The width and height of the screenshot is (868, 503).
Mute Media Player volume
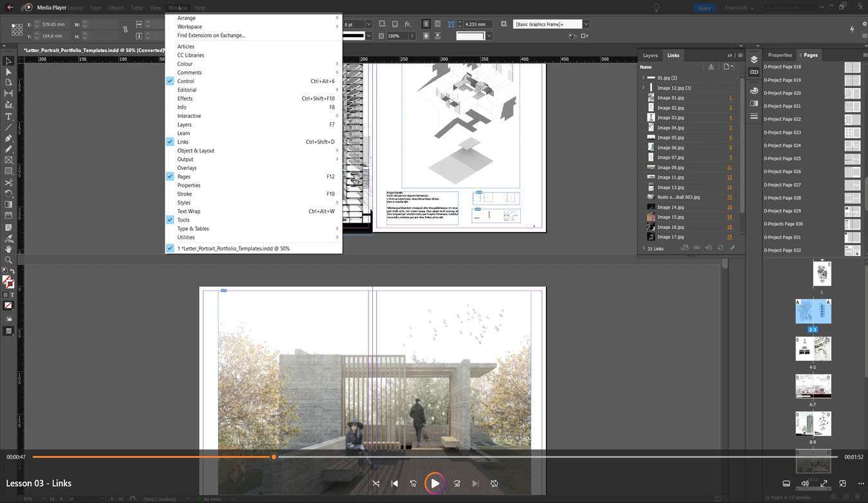tap(805, 484)
